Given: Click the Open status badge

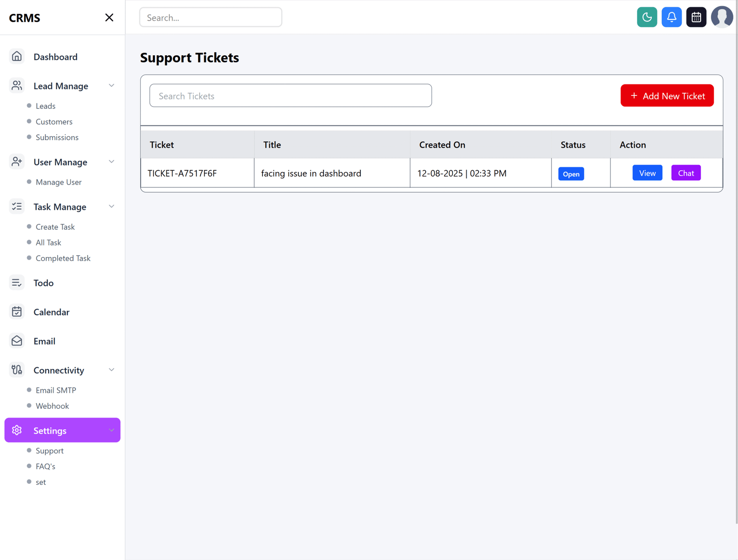Looking at the screenshot, I should click(x=571, y=174).
